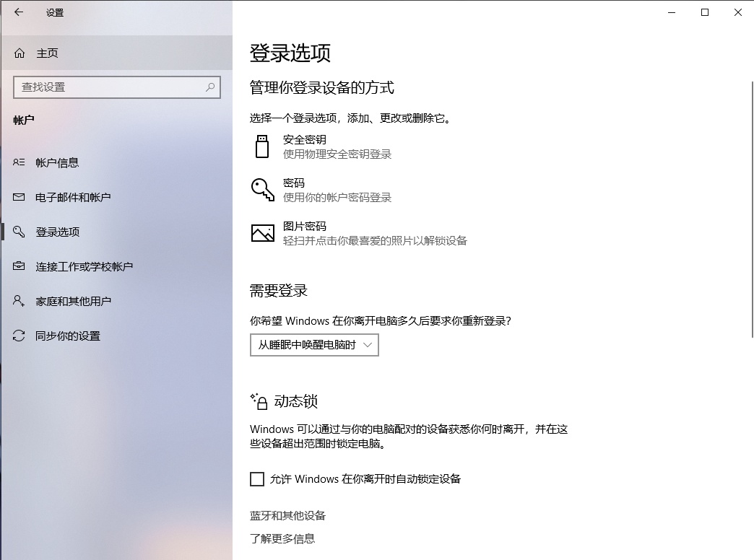Open 主页 in the sidebar
This screenshot has height=560, width=754.
[117, 53]
